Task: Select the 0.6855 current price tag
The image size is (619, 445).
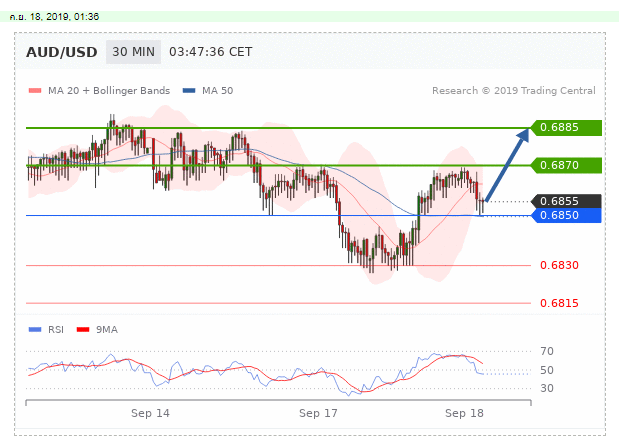Action: point(566,201)
